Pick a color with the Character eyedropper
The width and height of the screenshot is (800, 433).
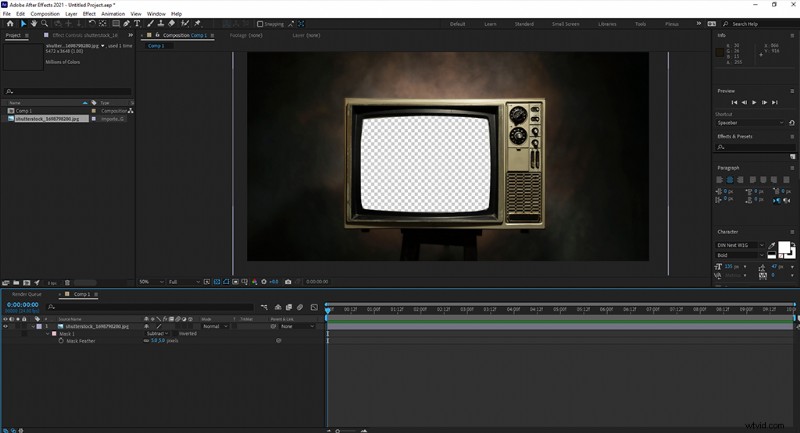pyautogui.click(x=772, y=245)
